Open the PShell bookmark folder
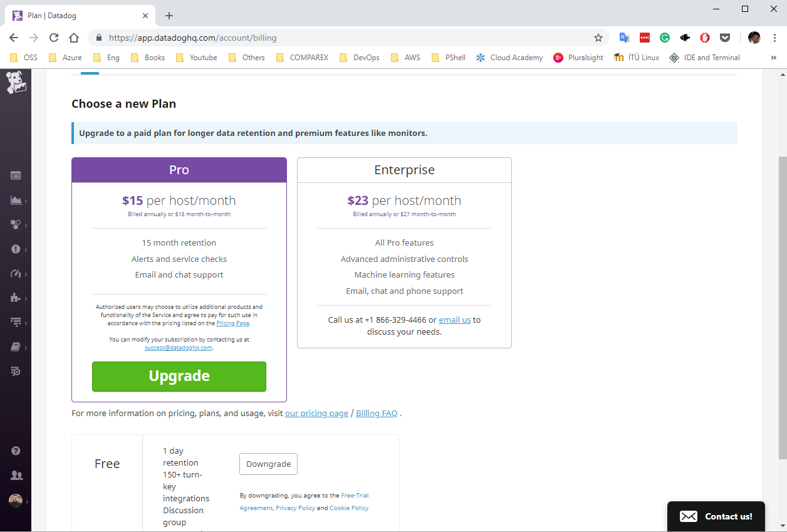787x532 pixels. click(449, 58)
